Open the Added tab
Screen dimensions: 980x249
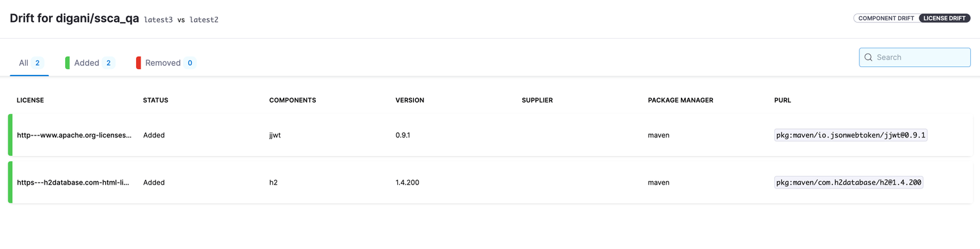pos(90,63)
